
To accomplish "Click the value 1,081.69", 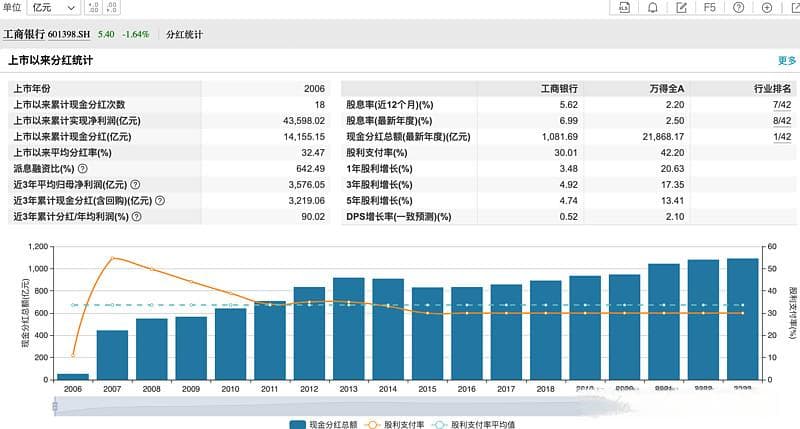I will pyautogui.click(x=560, y=137).
